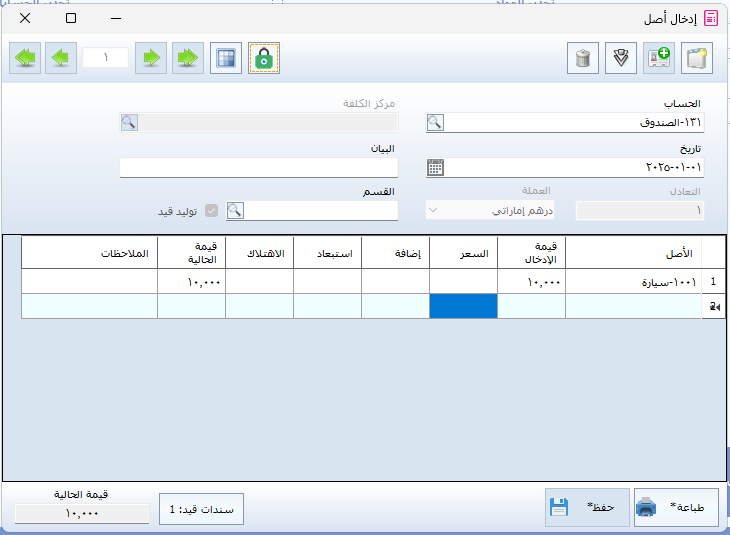This screenshot has height=535, width=730.
Task: Select the ١٠٠١-سيارة asset cell
Action: [634, 283]
